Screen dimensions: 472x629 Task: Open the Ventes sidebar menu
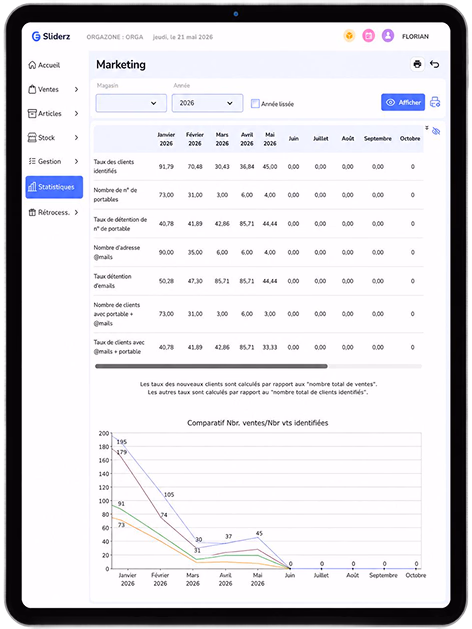[x=54, y=89]
